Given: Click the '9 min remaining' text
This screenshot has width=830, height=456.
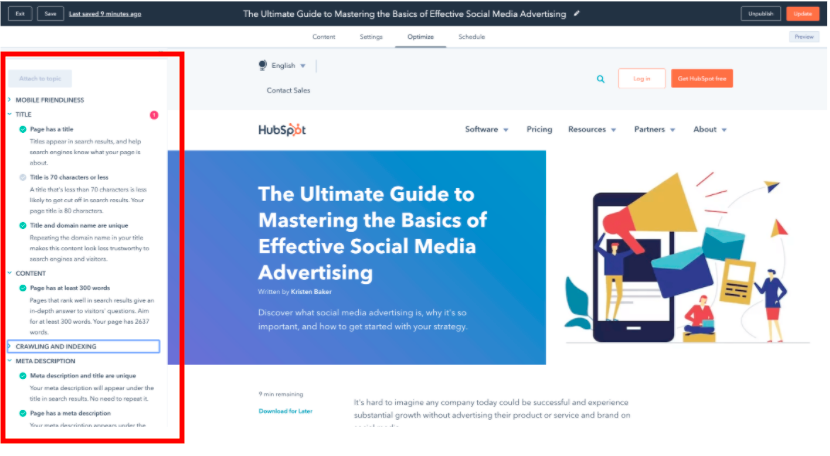Looking at the screenshot, I should pos(281,395).
